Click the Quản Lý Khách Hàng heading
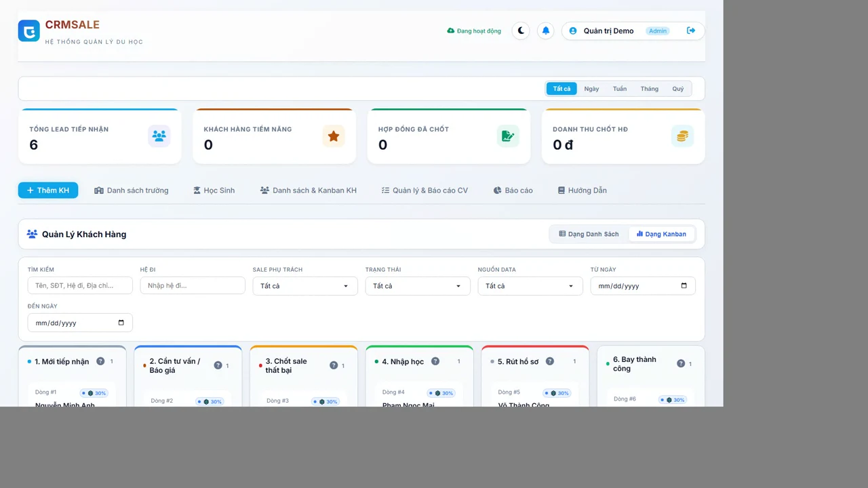This screenshot has width=868, height=488. (84, 234)
